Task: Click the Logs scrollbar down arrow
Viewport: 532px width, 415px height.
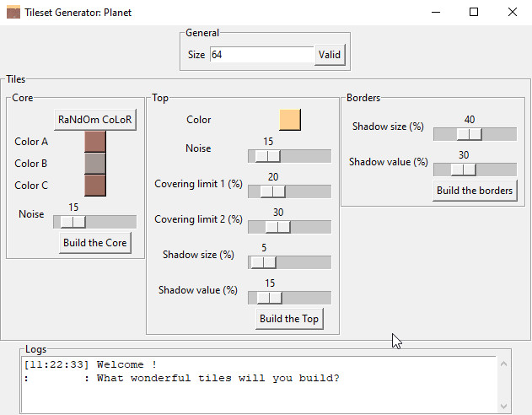Action: point(504,407)
